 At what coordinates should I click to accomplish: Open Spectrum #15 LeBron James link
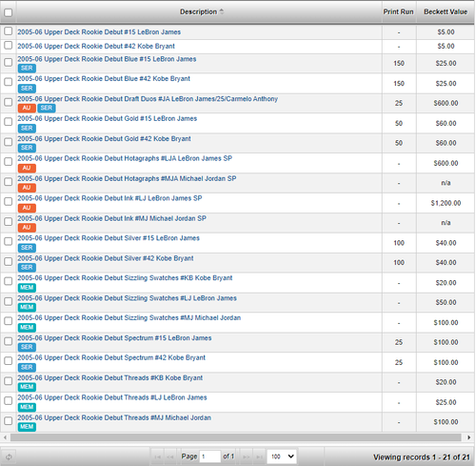point(114,338)
